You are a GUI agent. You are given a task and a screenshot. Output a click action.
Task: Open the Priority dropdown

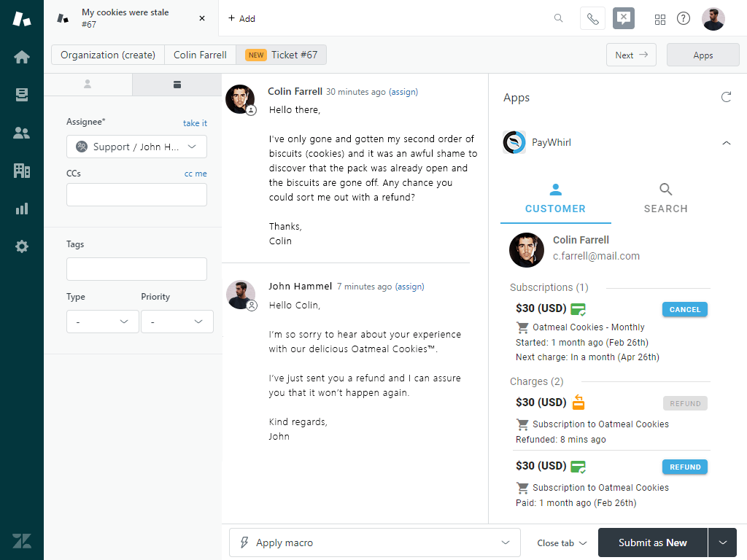click(x=177, y=322)
